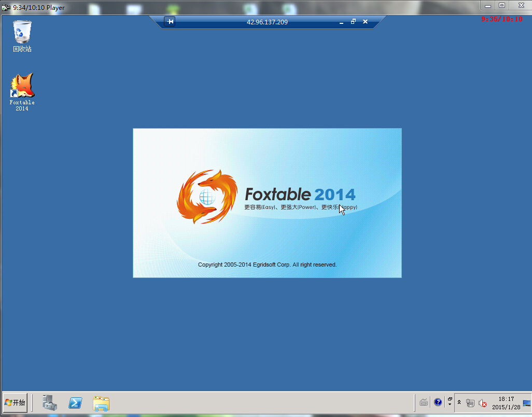
Task: Click the Foxtable 2014 splash screen logo
Action: [x=207, y=197]
